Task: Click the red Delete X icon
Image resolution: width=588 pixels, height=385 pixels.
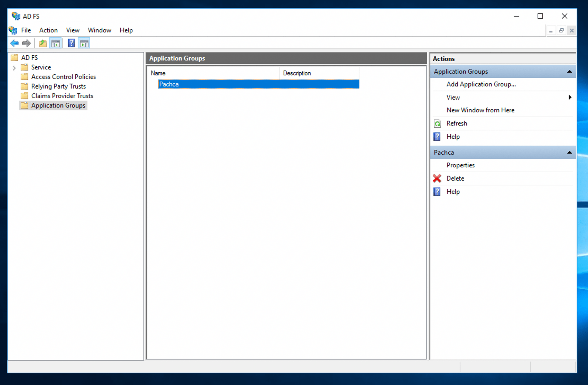Action: [x=437, y=178]
